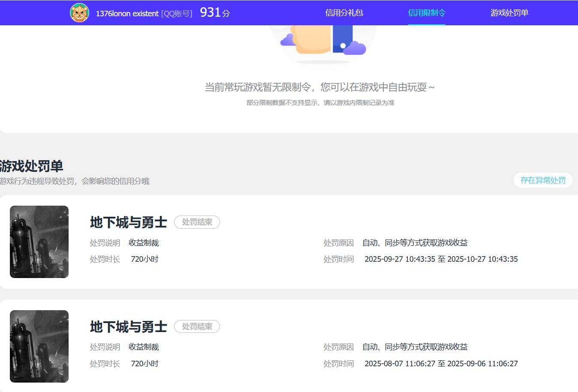Click the second 地下城与勇士 game cover image
This screenshot has height=392, width=578.
[x=39, y=346]
